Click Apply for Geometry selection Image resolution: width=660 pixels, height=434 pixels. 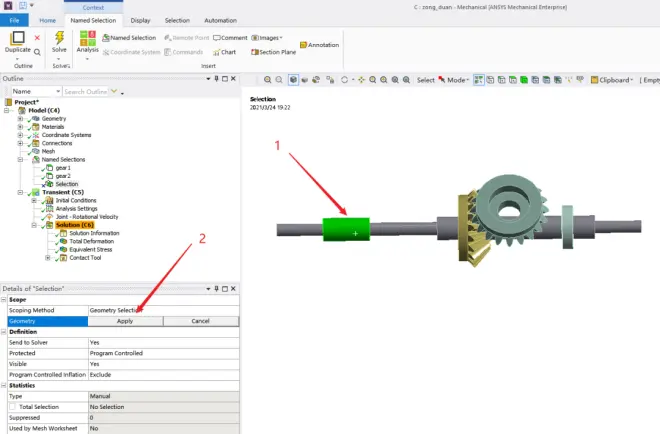point(125,321)
